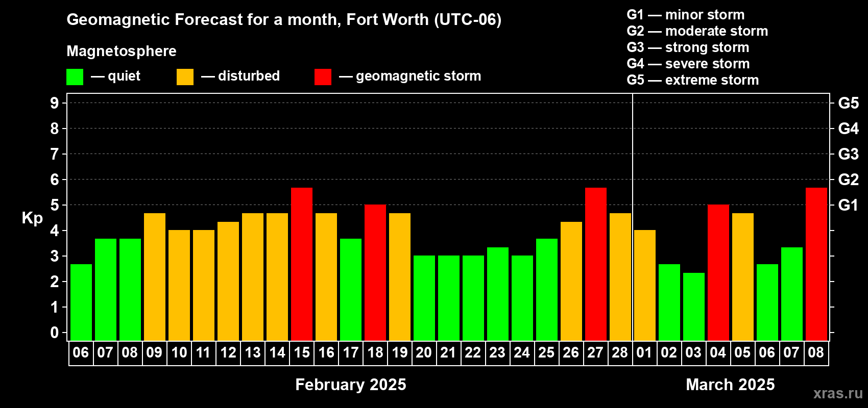Screen dimensions: 868x408
Task: Select the red bar for February 27
Action: tap(596, 264)
